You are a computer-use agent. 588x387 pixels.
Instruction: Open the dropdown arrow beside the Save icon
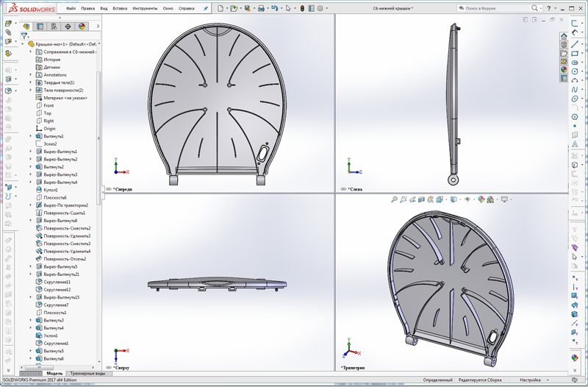pos(254,8)
